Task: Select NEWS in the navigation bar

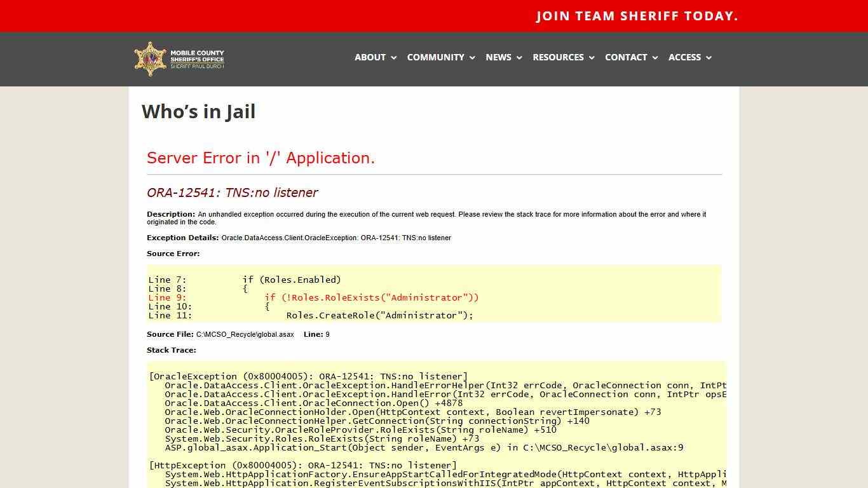Action: pyautogui.click(x=498, y=57)
